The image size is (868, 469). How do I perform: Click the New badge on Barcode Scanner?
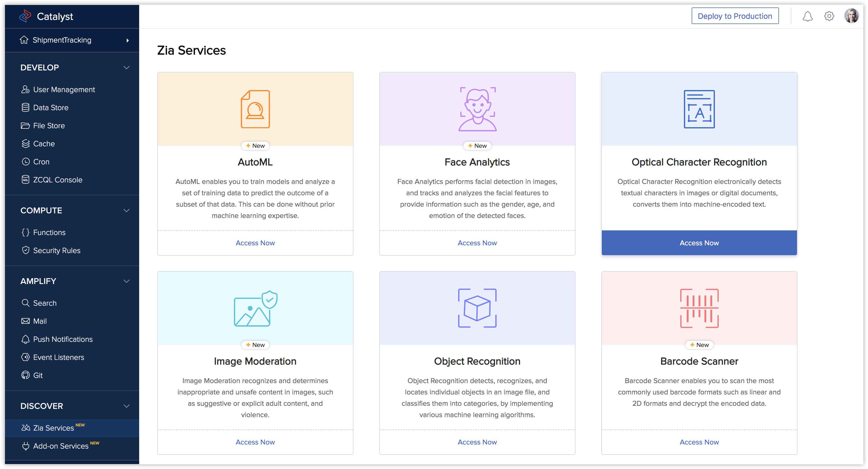(x=699, y=344)
